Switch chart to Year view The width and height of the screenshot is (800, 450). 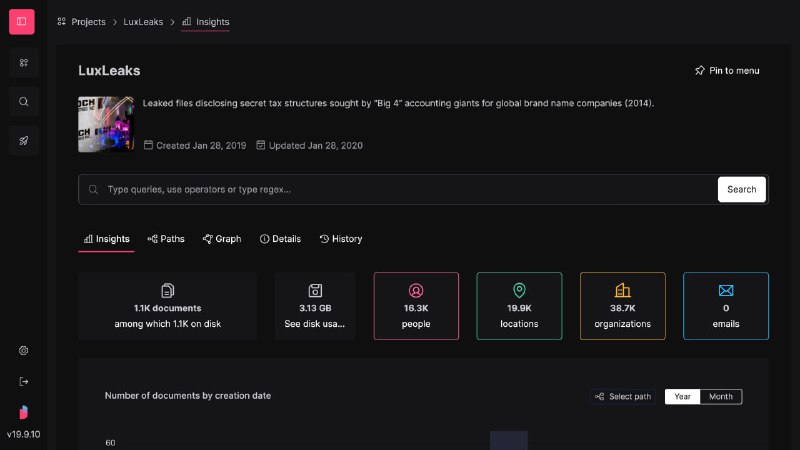click(682, 396)
